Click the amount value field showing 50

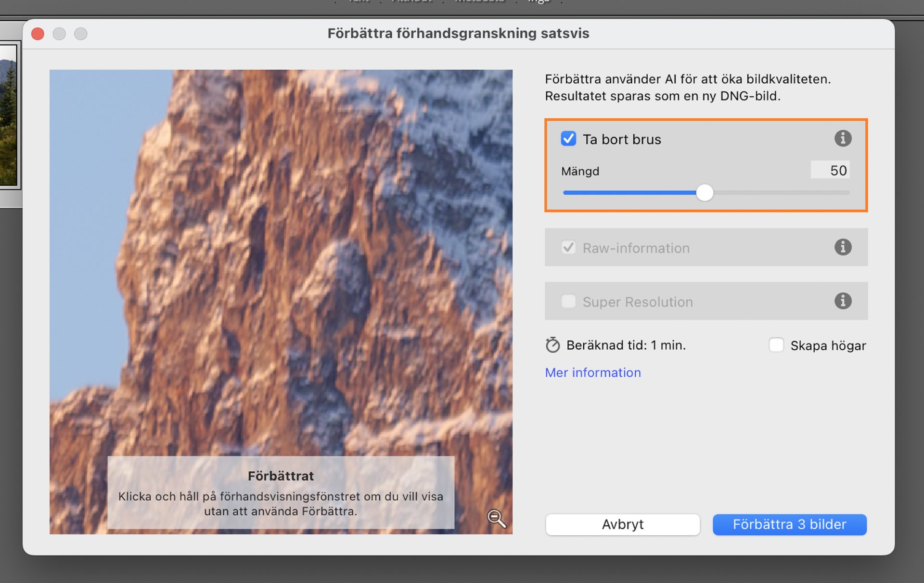(830, 170)
